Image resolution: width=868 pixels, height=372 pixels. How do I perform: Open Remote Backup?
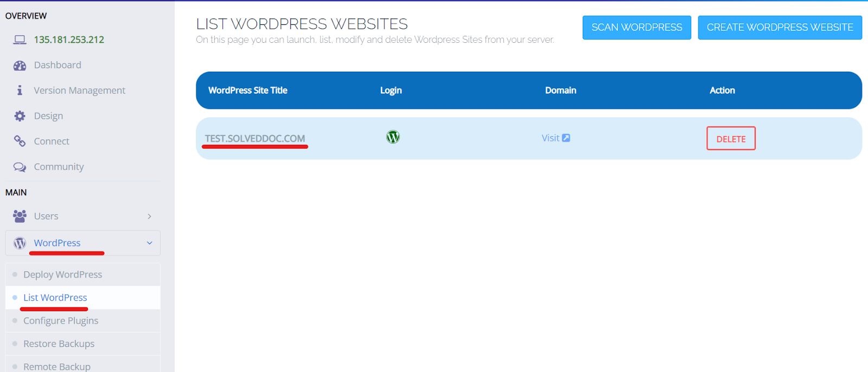click(x=83, y=364)
